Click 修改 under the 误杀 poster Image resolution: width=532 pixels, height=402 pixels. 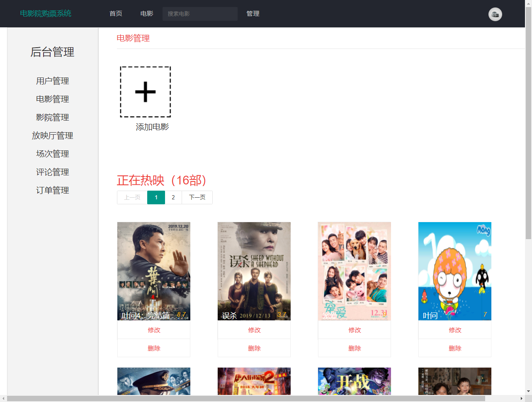(254, 330)
